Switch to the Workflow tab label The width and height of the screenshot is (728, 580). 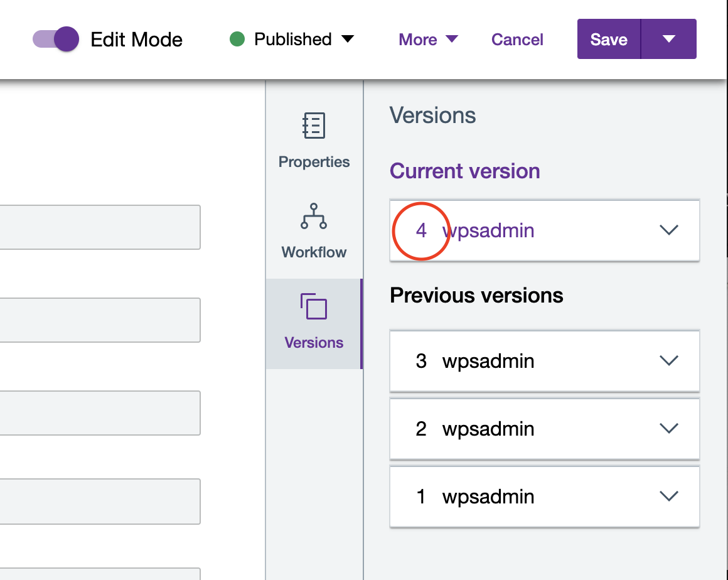coord(314,252)
